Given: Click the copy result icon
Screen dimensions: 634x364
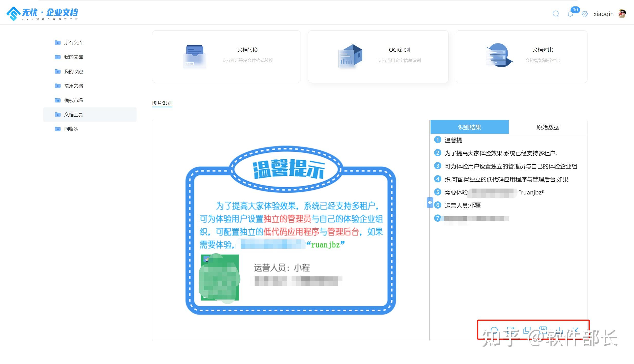Looking at the screenshot, I should (527, 330).
